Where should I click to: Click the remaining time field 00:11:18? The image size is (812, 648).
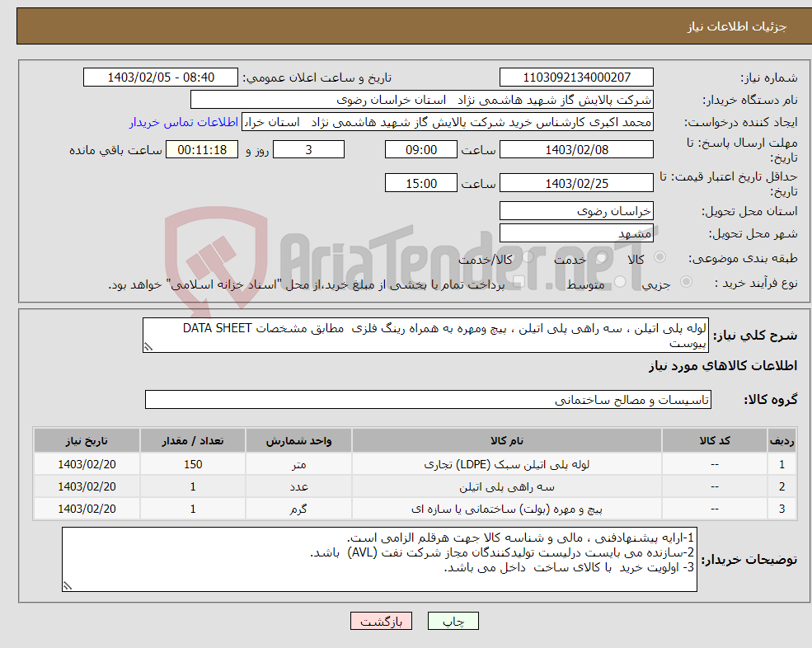pyautogui.click(x=202, y=150)
